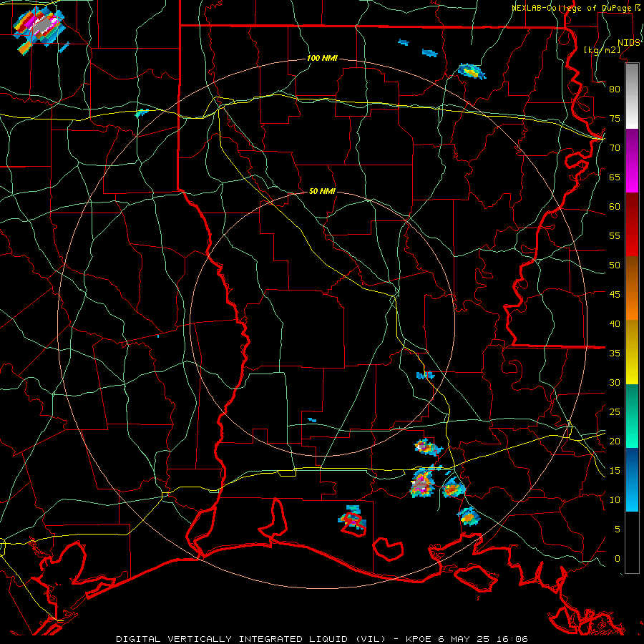Image resolution: width=644 pixels, height=644 pixels.
Task: Click the scale value "80"
Action: (x=615, y=89)
